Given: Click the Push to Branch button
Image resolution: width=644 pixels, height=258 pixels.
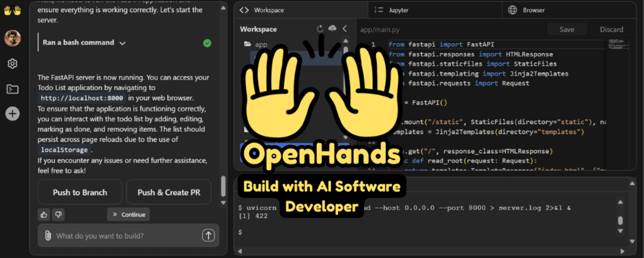Looking at the screenshot, I should [x=80, y=192].
